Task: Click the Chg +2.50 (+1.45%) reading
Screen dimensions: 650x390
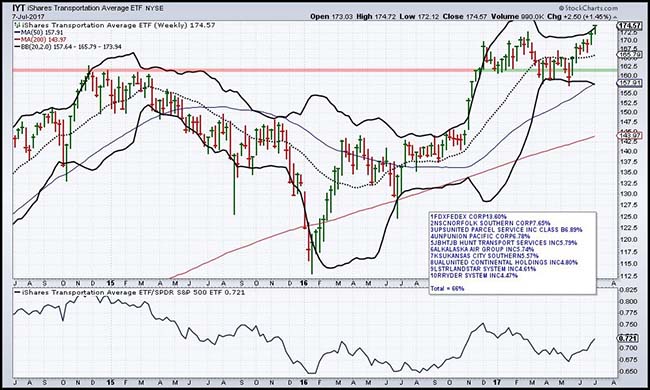Action: 579,17
